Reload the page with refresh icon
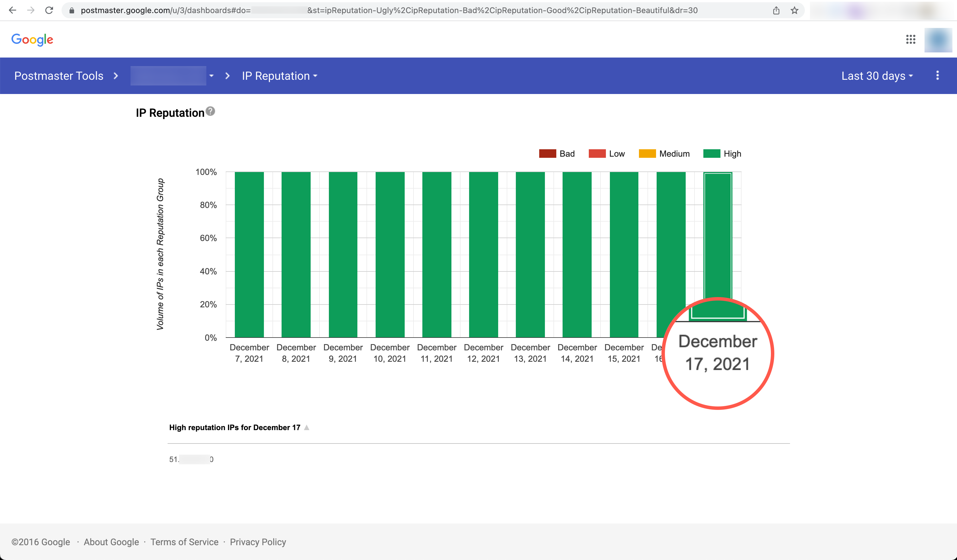The image size is (957, 560). (x=49, y=10)
